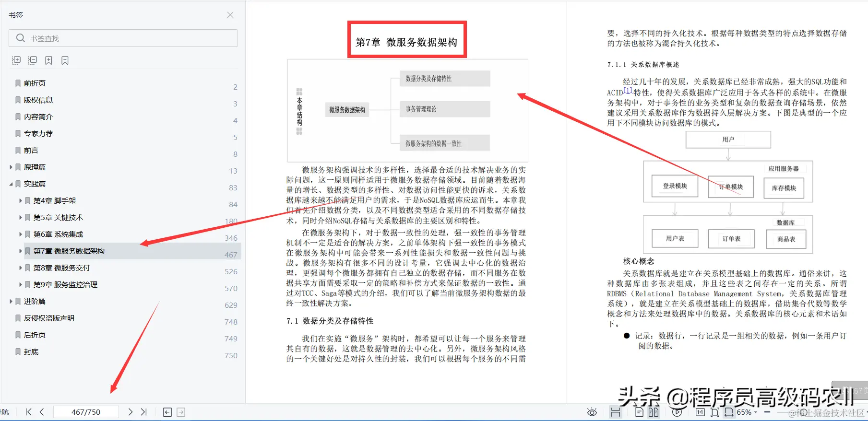868x421 pixels.
Task: Expand the 原理篇 bookmark section
Action: [x=11, y=167]
